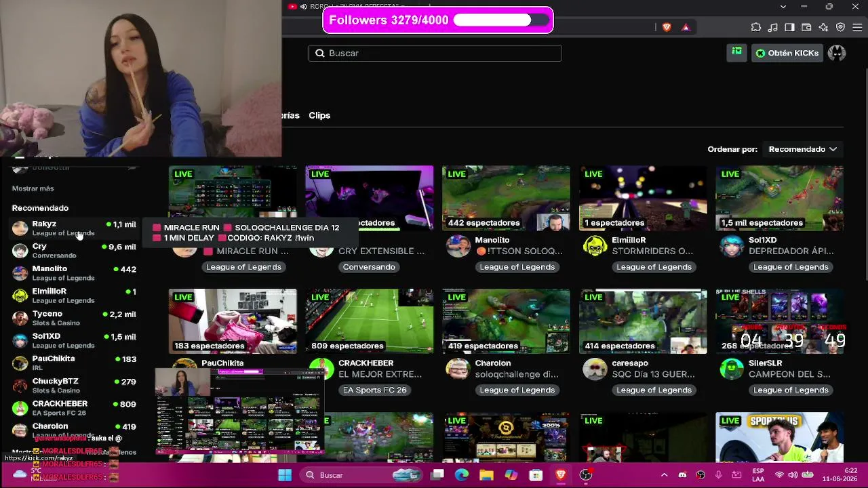Viewport: 868px width, 488px height.
Task: Open CRACKHEBER in the Recomendado sidebar
Action: pos(75,408)
